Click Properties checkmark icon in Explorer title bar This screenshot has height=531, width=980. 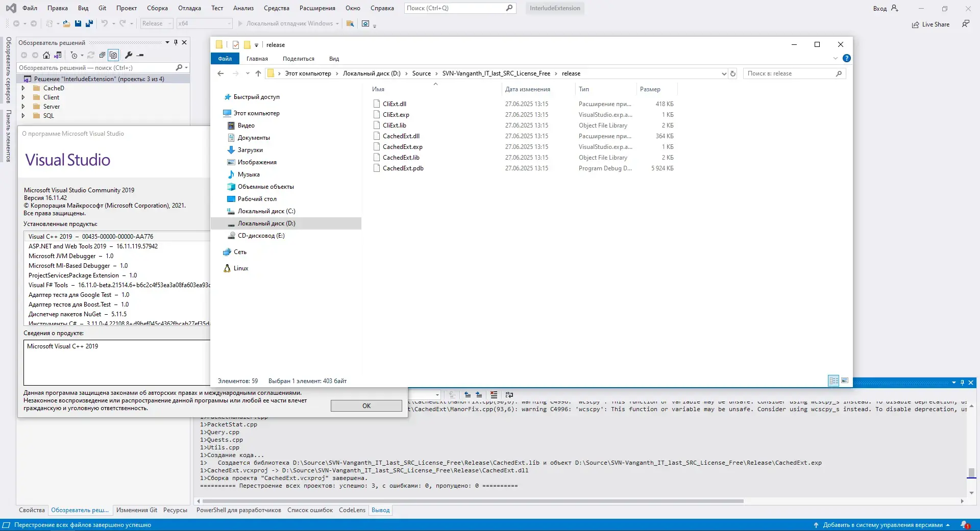coord(236,45)
